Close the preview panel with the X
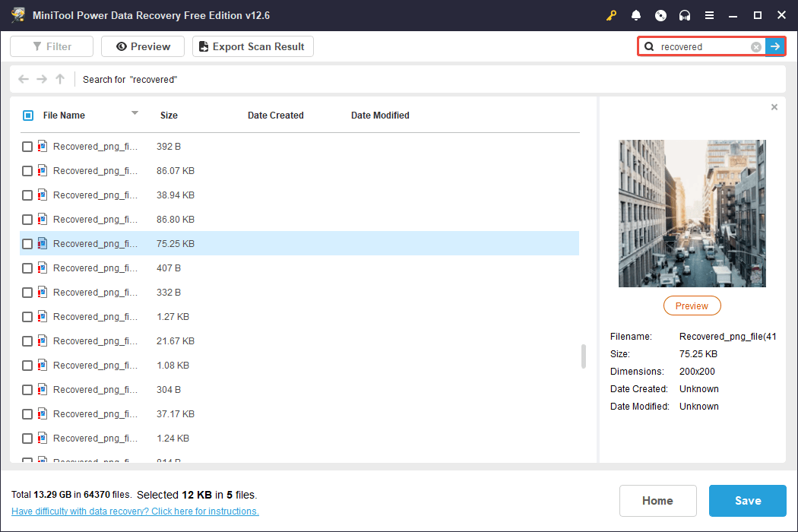 pyautogui.click(x=774, y=107)
